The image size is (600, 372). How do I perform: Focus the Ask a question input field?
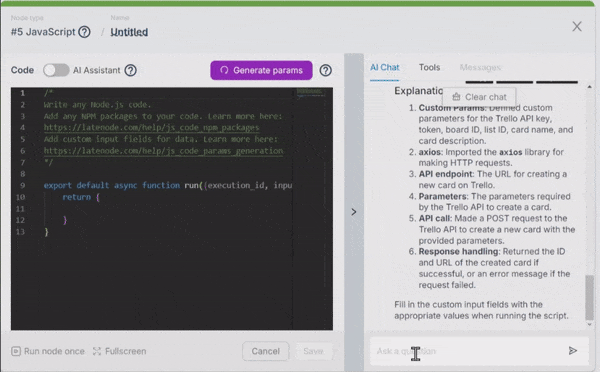tap(469, 351)
